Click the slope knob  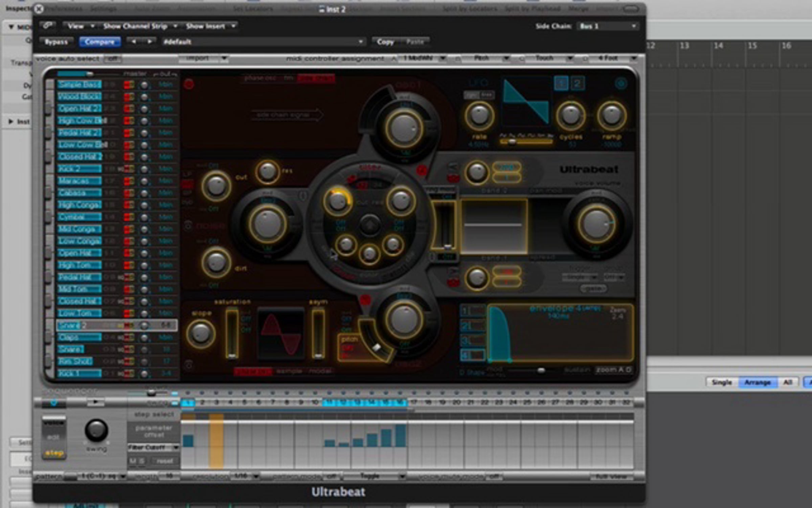200,333
